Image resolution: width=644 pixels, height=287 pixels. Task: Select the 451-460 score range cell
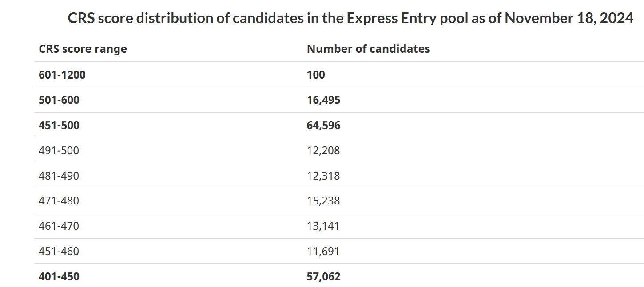tap(59, 251)
